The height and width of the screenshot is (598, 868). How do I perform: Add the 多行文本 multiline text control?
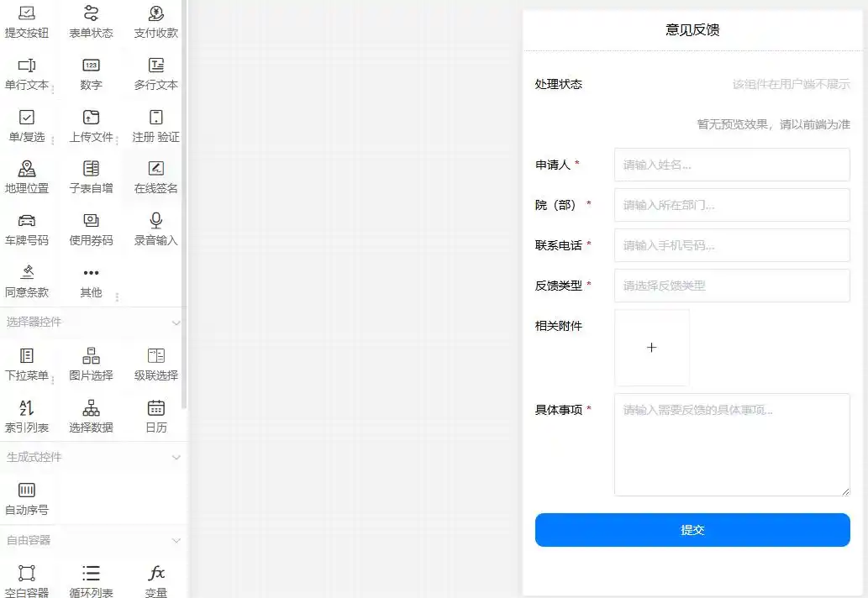pyautogui.click(x=156, y=74)
